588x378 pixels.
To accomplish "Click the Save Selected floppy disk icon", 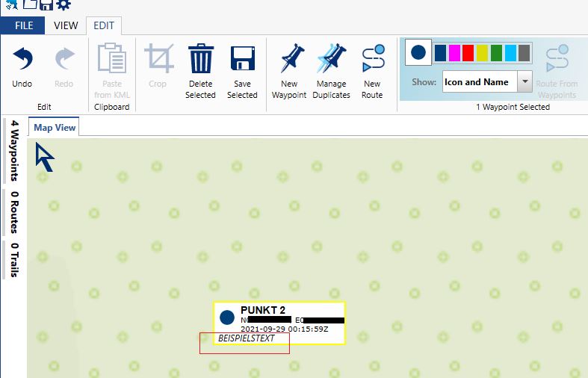I will [242, 60].
